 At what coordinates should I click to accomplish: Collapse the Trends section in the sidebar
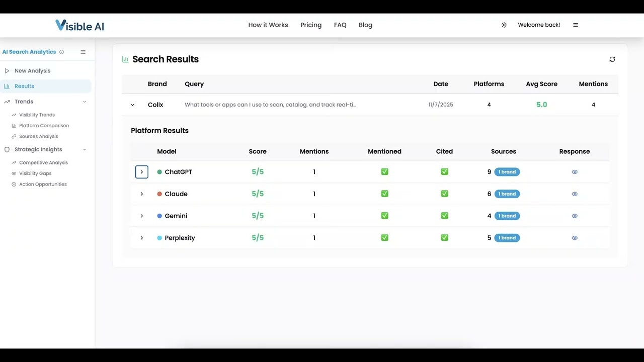point(84,102)
